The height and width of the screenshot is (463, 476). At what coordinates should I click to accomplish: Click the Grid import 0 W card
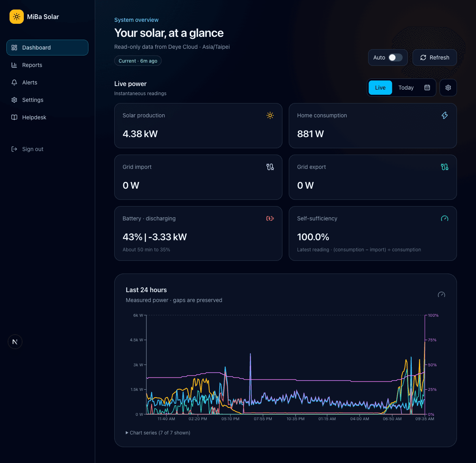(x=198, y=177)
